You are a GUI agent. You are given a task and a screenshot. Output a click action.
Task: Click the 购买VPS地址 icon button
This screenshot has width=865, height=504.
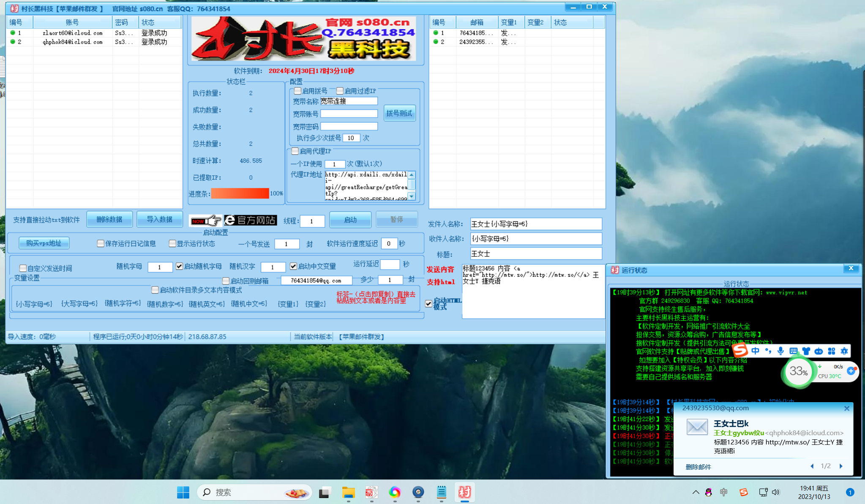tap(44, 242)
